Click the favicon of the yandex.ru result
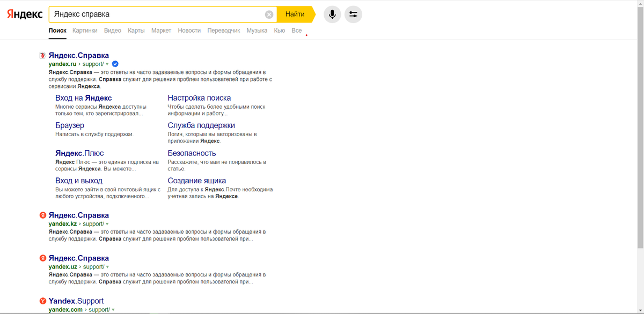Viewport: 644px width, 314px height. coord(43,56)
